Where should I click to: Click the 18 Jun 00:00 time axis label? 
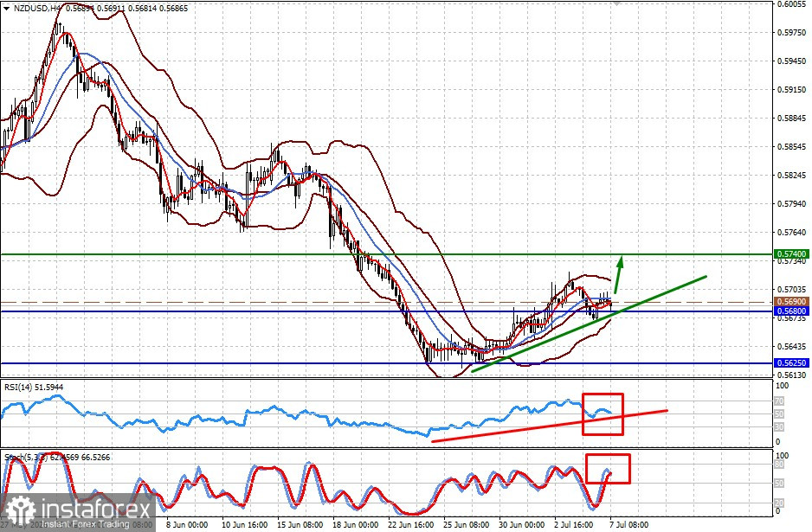coord(355,525)
